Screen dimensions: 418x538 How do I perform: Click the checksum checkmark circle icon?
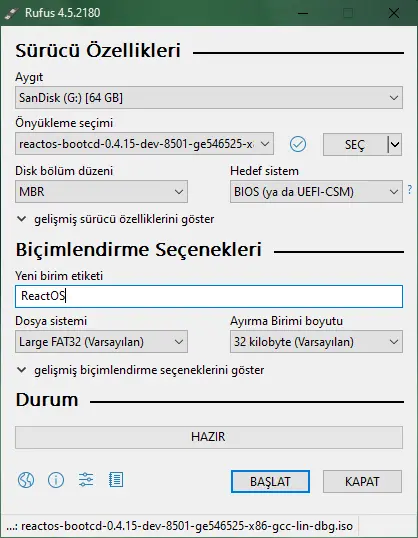298,144
